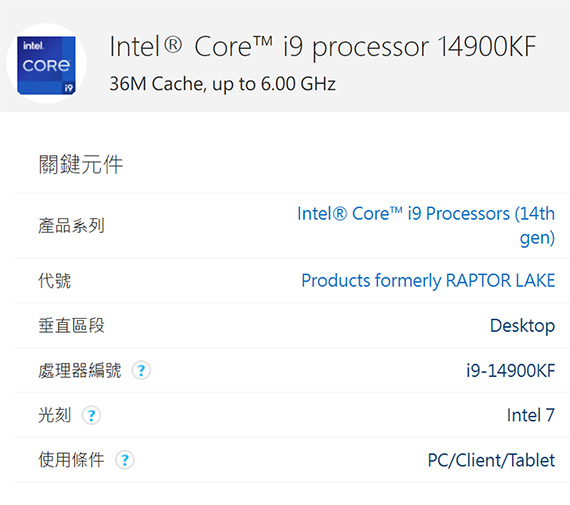
Task: Click the Intel Core i9 badge logo
Action: (46, 64)
